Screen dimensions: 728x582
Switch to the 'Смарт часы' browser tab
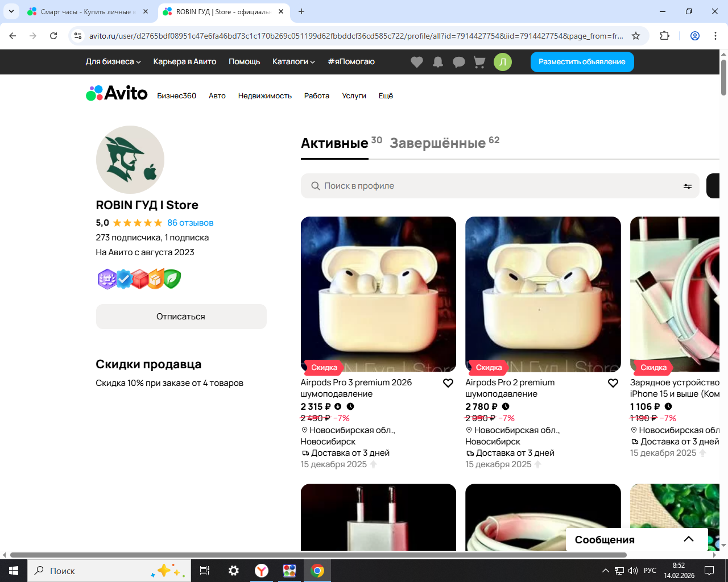point(88,11)
